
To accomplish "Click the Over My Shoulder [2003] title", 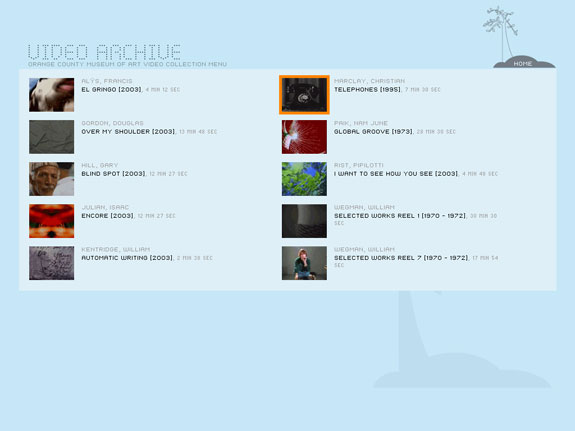I will pos(128,132).
